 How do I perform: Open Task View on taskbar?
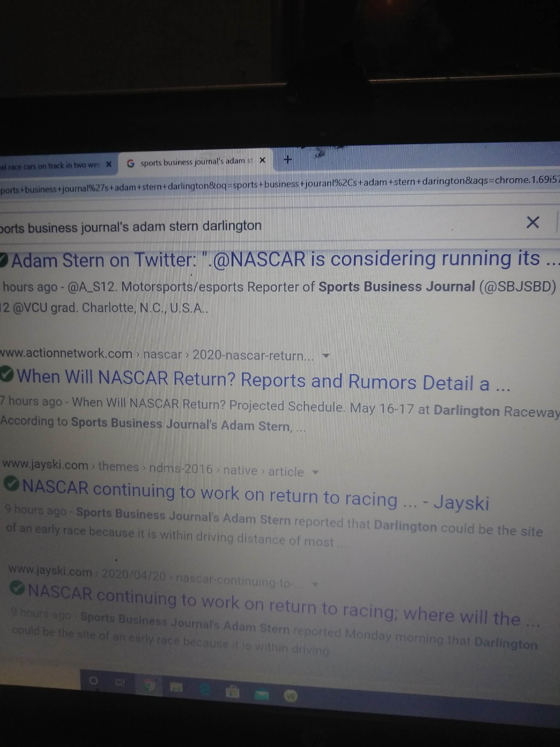pyautogui.click(x=120, y=683)
